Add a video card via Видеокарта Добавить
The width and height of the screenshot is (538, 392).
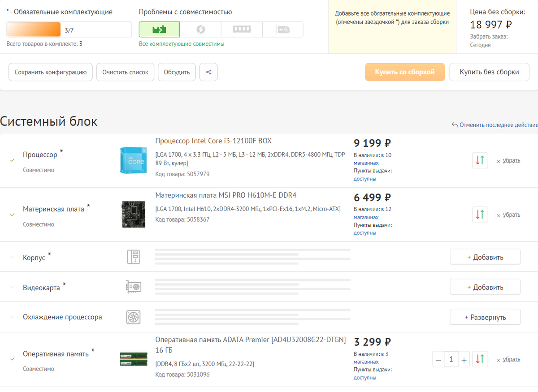(x=485, y=287)
